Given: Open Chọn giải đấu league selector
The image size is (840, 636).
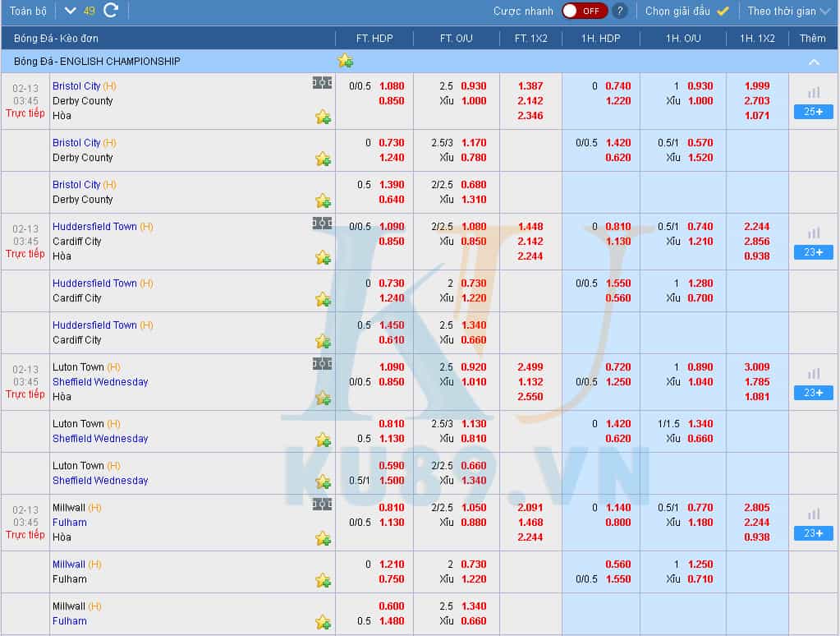Looking at the screenshot, I should [686, 11].
